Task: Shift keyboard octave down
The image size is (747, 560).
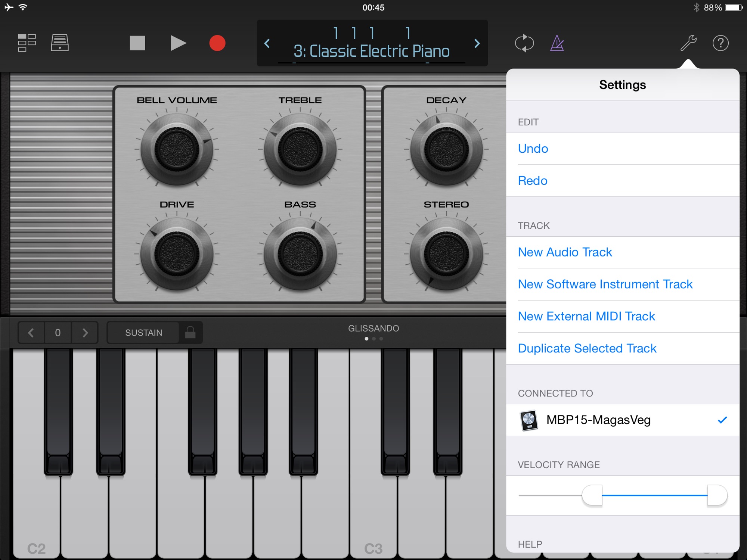Action: coord(31,333)
